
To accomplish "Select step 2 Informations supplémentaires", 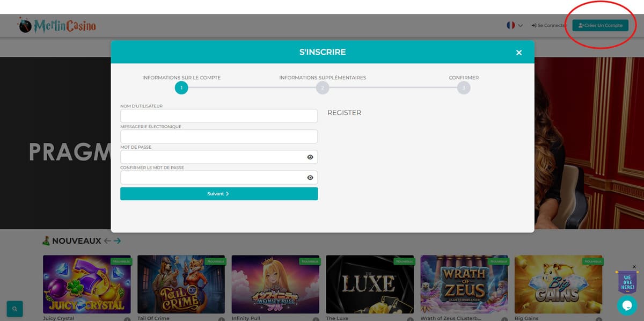I will (322, 87).
